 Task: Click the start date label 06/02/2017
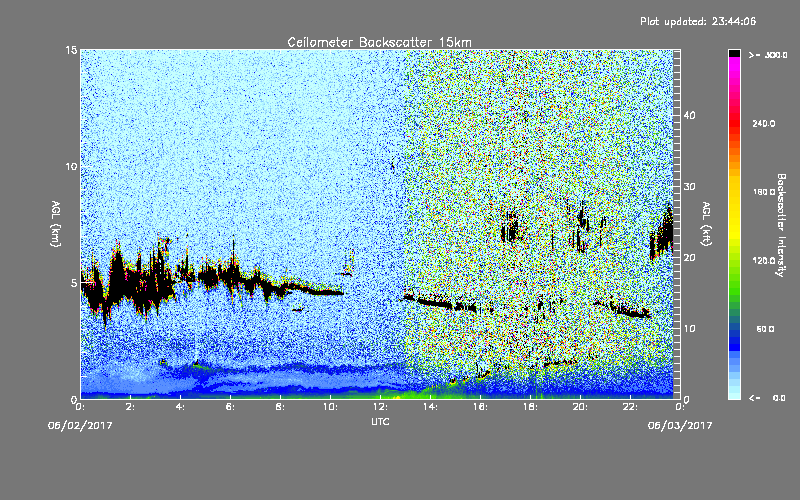point(80,425)
